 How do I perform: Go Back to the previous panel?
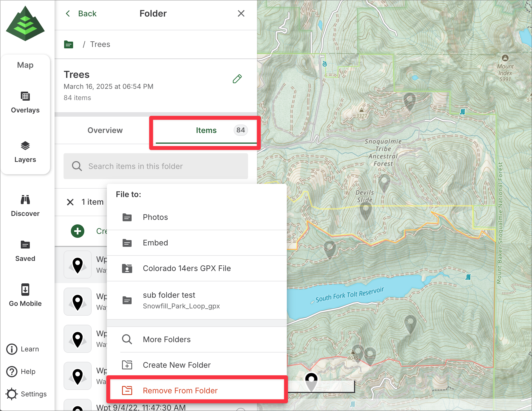81,13
